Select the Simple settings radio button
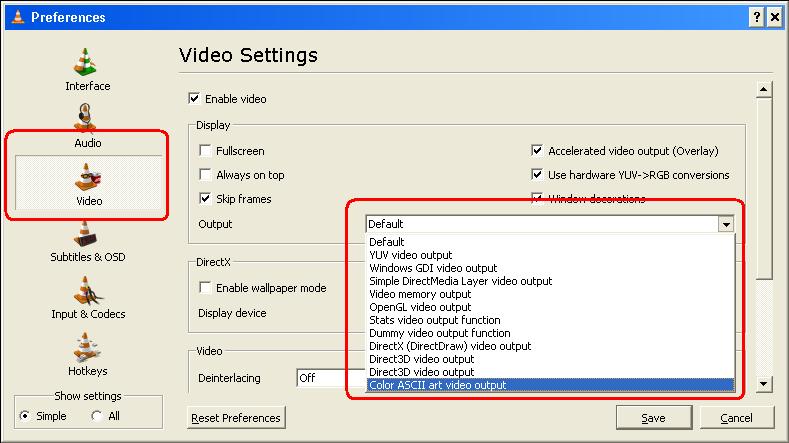Screen dimensions: 789x443 pyautogui.click(x=25, y=416)
